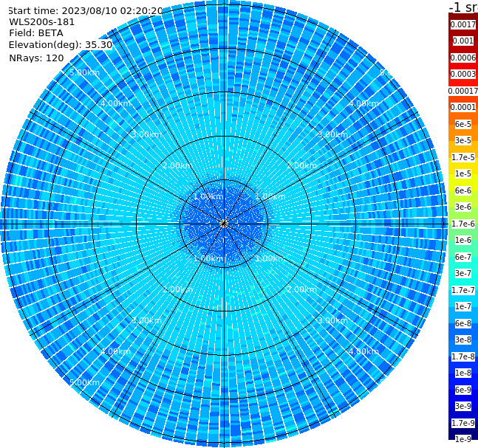This screenshot has height=448, width=478.
Task: Click the lower-right 3.00km range label
Action: click(x=333, y=320)
